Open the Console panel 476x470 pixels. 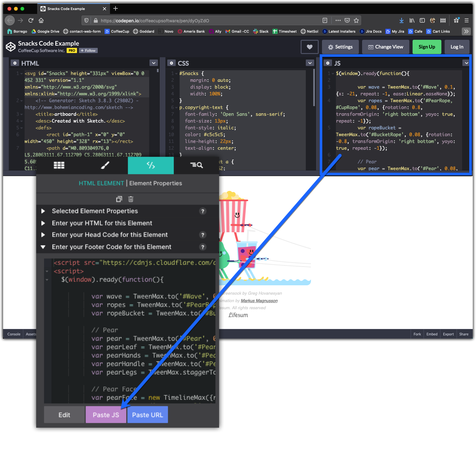pyautogui.click(x=14, y=334)
